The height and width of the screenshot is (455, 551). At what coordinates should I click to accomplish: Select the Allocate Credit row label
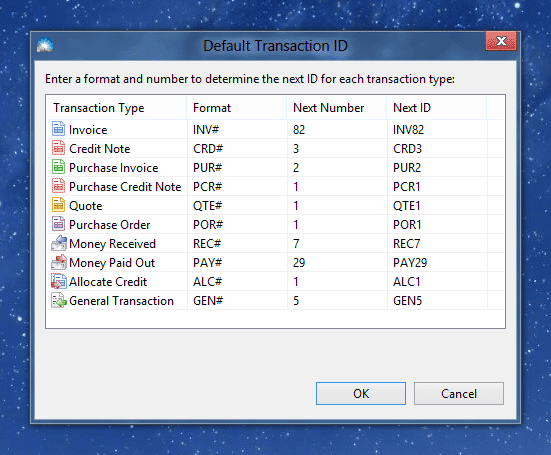coord(108,281)
